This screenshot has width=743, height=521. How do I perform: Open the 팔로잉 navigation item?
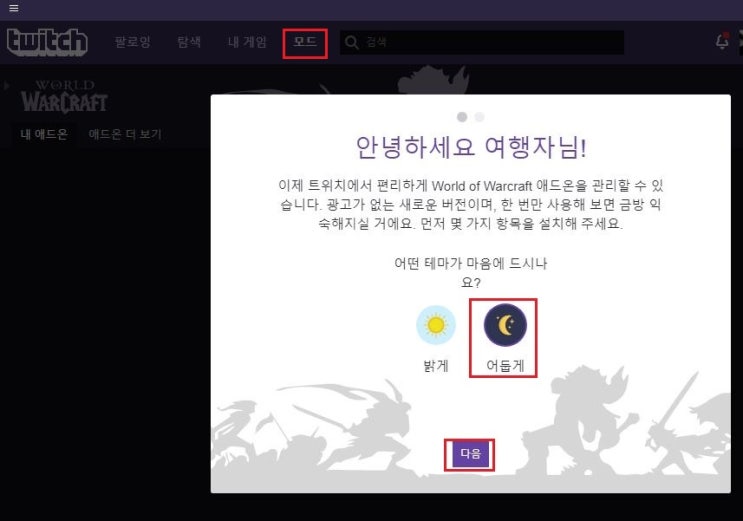(133, 42)
